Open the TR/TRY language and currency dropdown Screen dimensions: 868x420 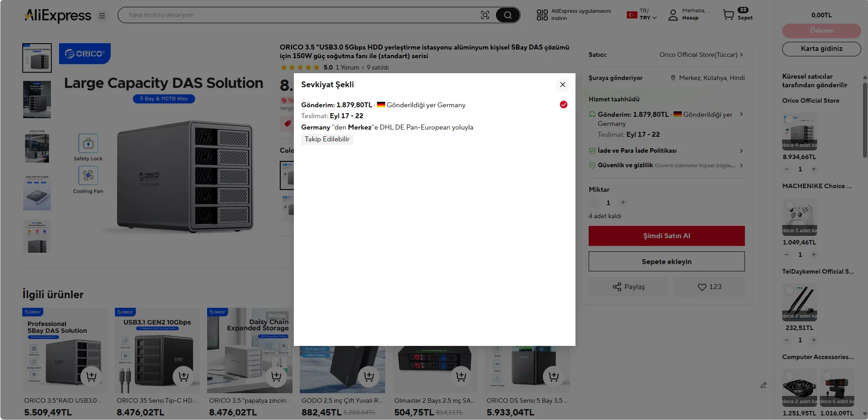pyautogui.click(x=642, y=15)
